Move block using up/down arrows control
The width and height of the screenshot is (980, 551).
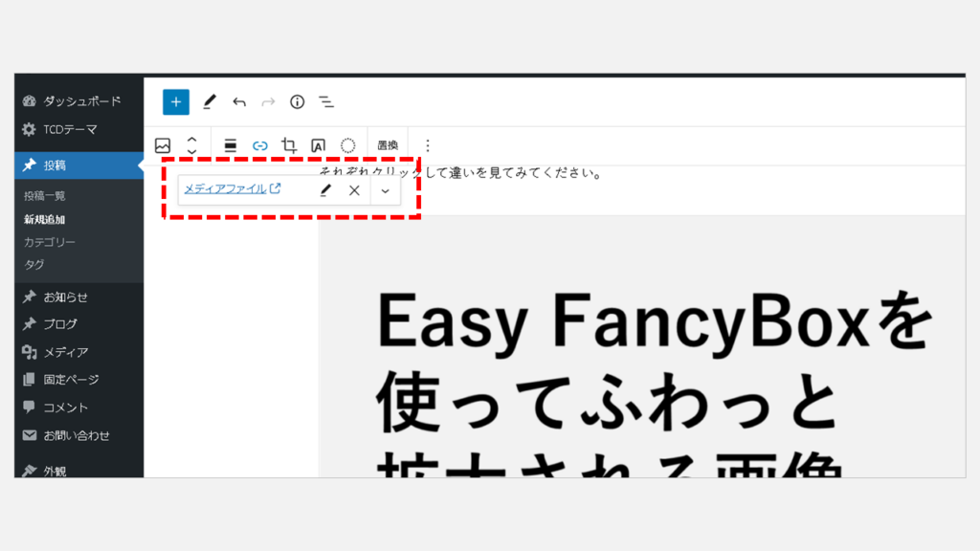[x=191, y=145]
